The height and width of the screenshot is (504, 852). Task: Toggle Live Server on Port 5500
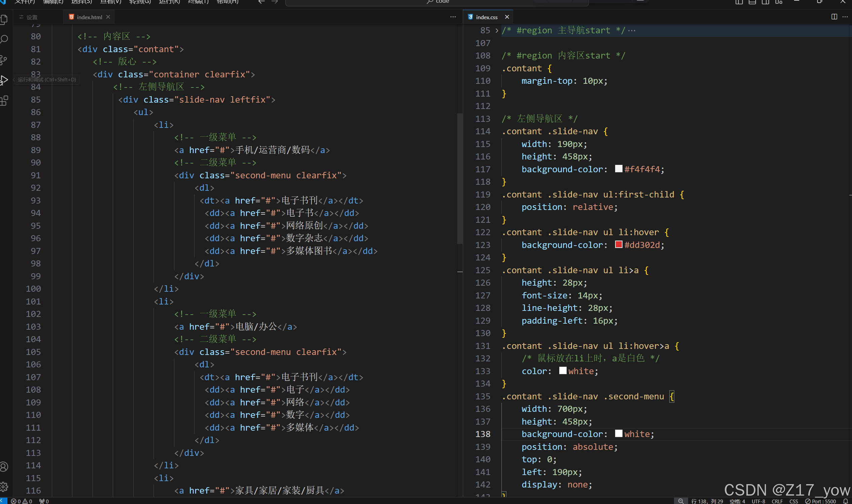[x=820, y=501]
